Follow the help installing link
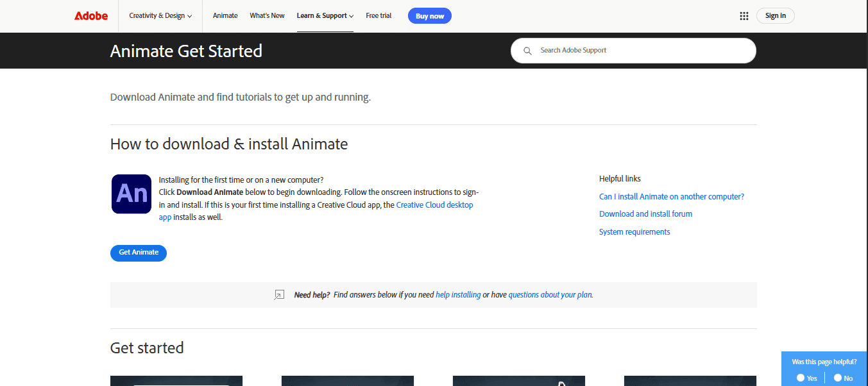868x386 pixels. coord(458,295)
